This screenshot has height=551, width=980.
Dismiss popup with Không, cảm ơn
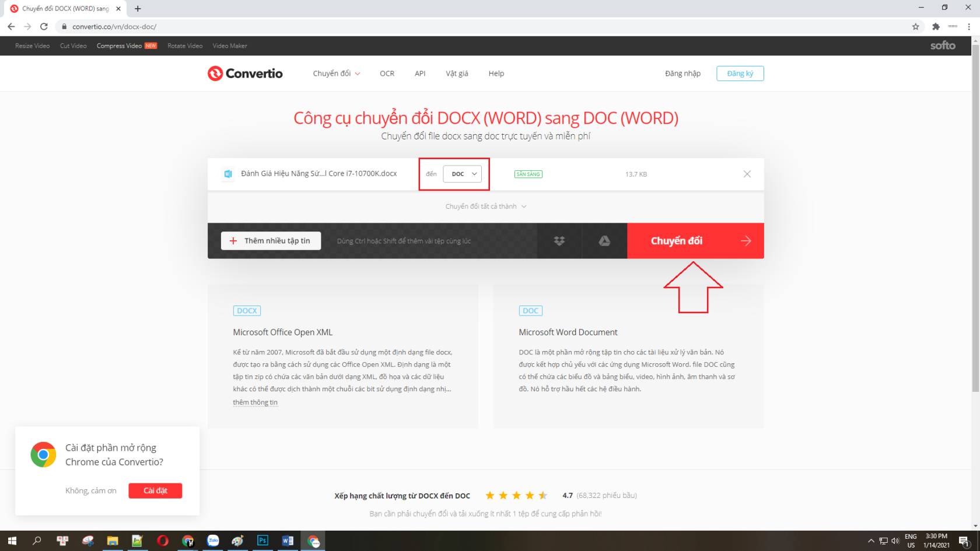tap(91, 491)
